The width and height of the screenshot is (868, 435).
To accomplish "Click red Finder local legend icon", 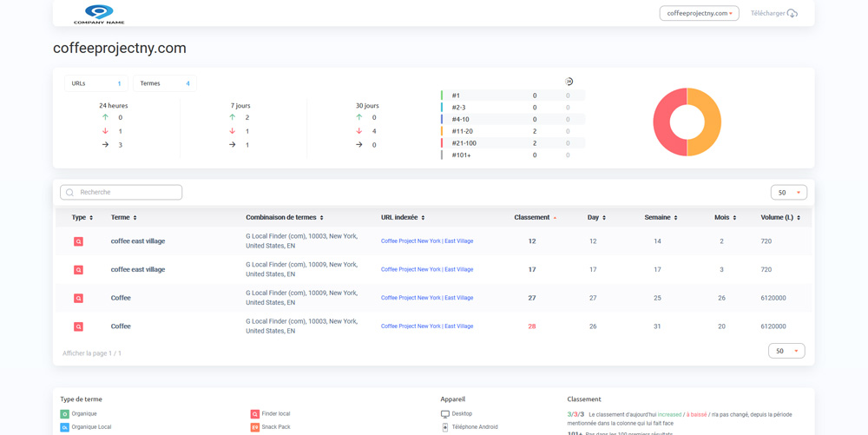I will click(x=255, y=414).
